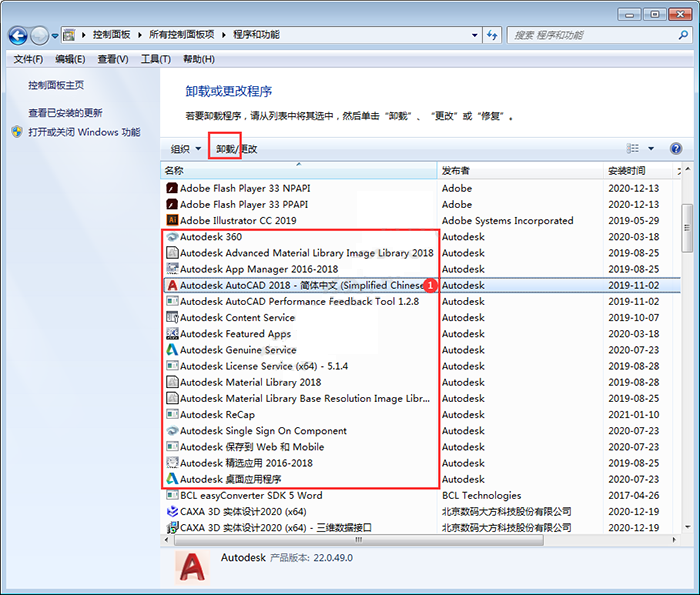The height and width of the screenshot is (595, 700).
Task: Select CAXA 3D 实体设计2020 (x64) icon
Action: (x=172, y=512)
